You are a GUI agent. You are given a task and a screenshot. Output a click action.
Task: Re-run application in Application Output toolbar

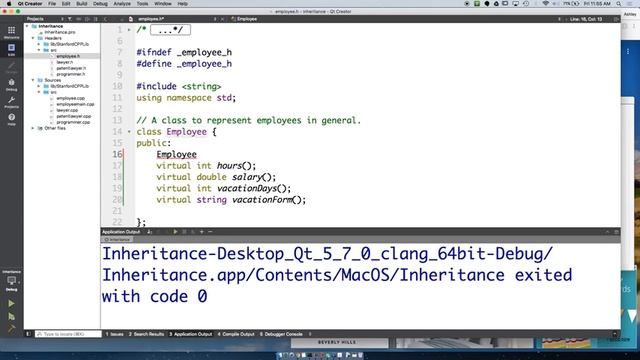[x=175, y=232]
